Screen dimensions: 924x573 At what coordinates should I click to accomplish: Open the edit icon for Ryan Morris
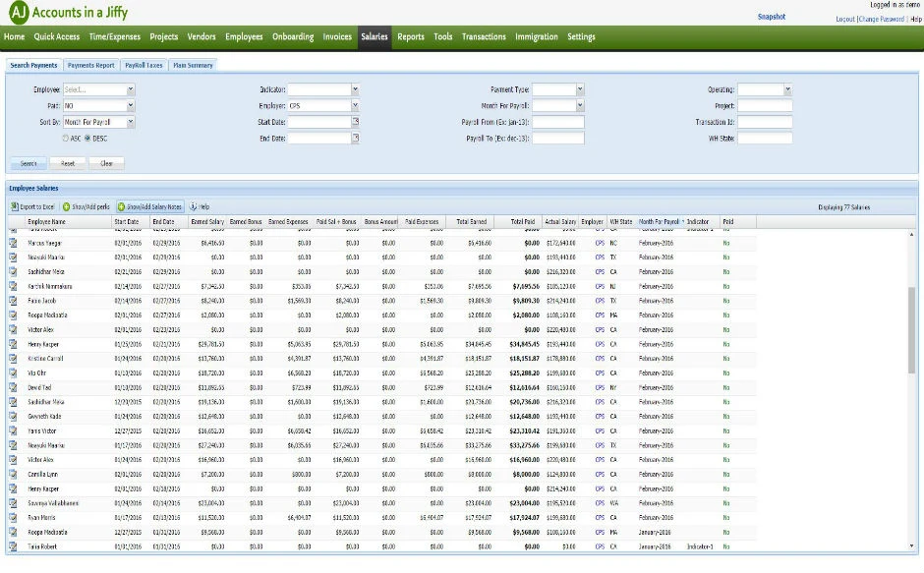(13, 517)
